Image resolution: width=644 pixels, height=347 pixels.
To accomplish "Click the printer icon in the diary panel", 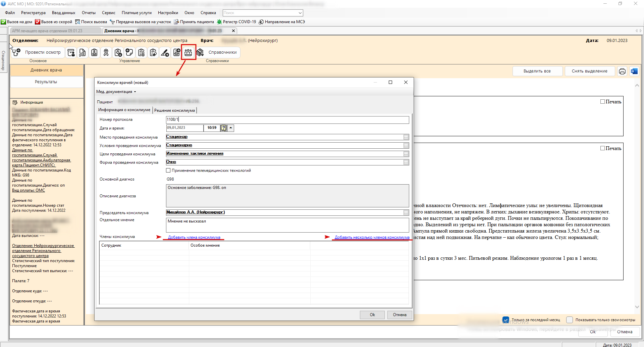I will tap(622, 71).
